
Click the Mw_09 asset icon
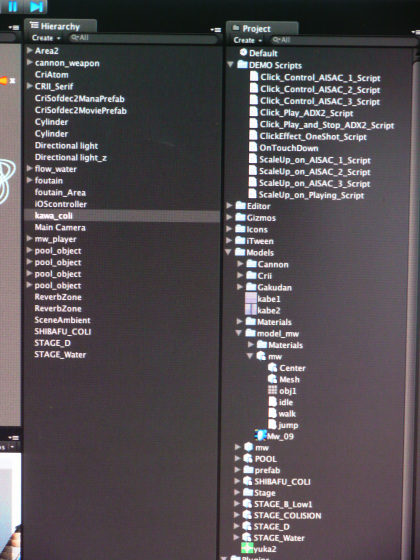click(261, 435)
